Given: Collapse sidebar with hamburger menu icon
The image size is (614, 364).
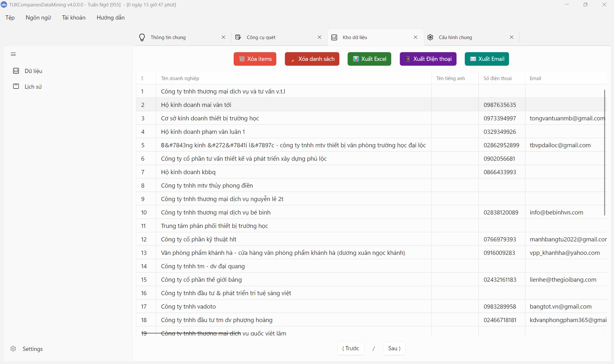Looking at the screenshot, I should (13, 54).
